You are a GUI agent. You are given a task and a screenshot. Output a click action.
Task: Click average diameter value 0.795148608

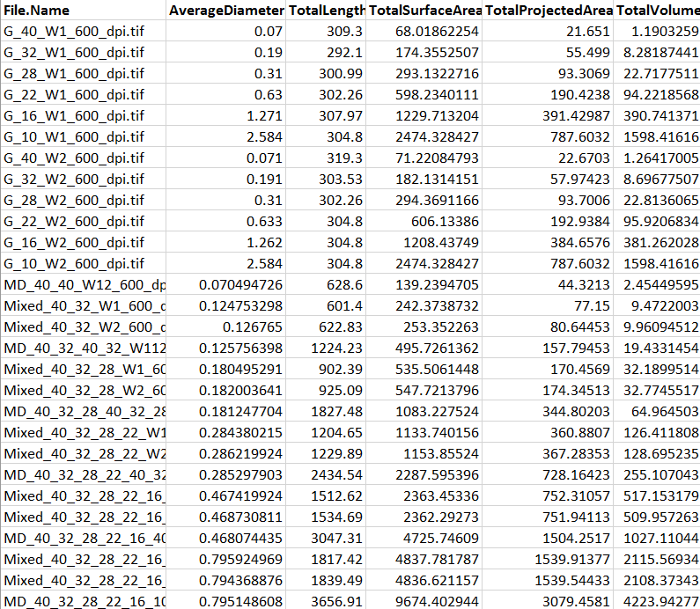[x=226, y=601]
